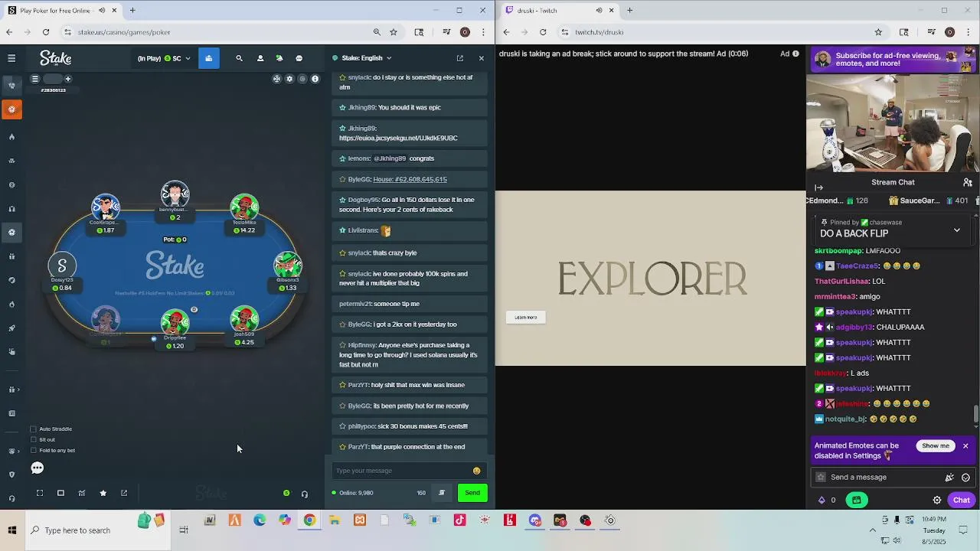980x551 pixels.
Task: Click Learn more on the Explorer ad
Action: coord(526,317)
